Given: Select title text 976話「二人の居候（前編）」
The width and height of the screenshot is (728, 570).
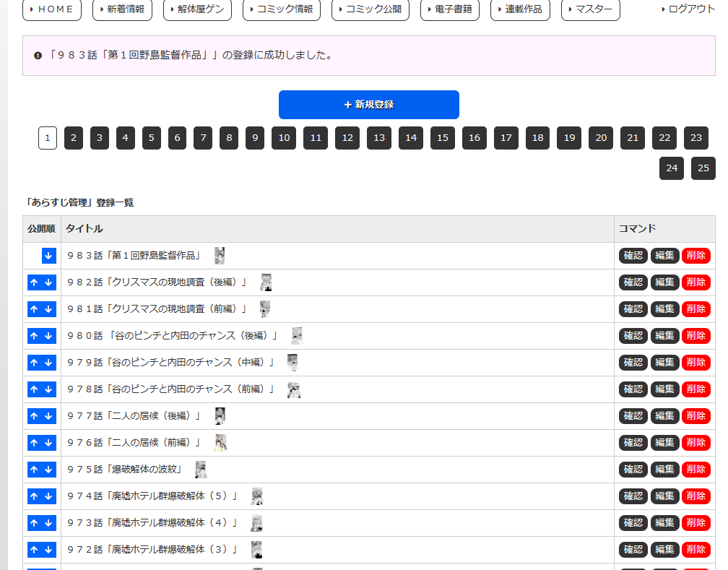Looking at the screenshot, I should (134, 443).
